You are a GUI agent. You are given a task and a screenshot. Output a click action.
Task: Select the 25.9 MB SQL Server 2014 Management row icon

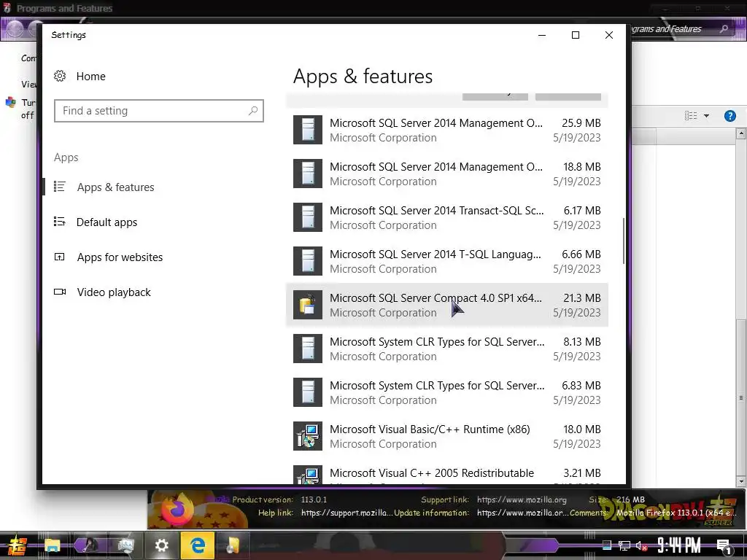(308, 130)
